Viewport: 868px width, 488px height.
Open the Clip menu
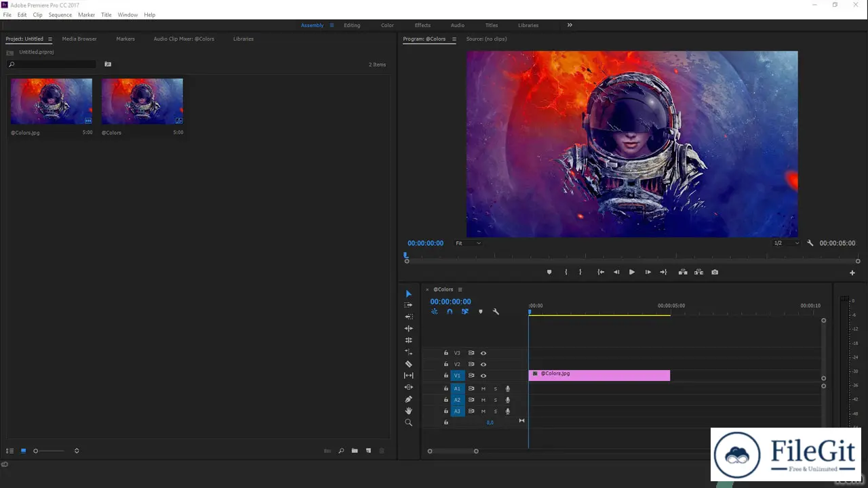pos(37,14)
